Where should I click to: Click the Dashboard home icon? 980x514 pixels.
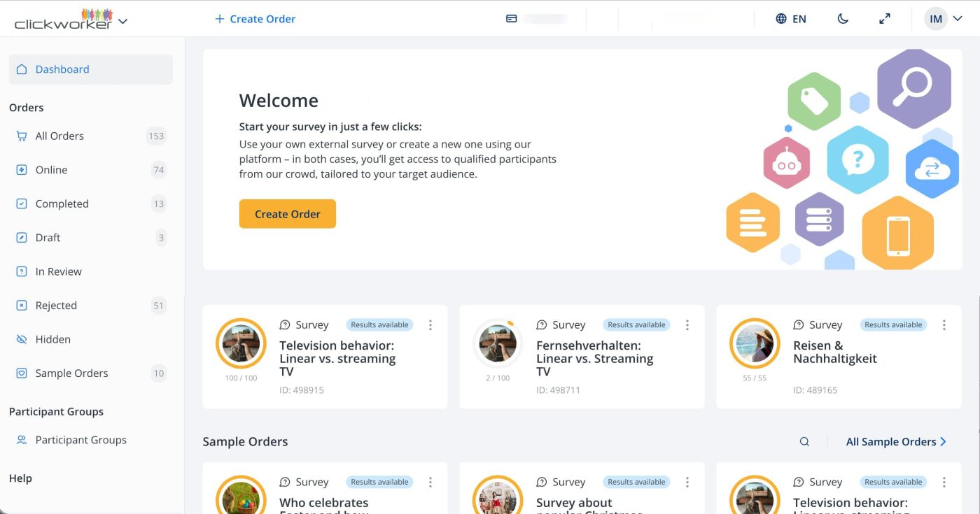[x=22, y=69]
